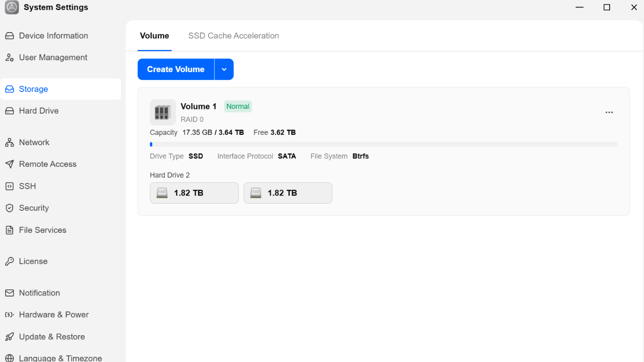Click the Volume 1 RAID icon
Screen dimensions: 644x362
163,112
